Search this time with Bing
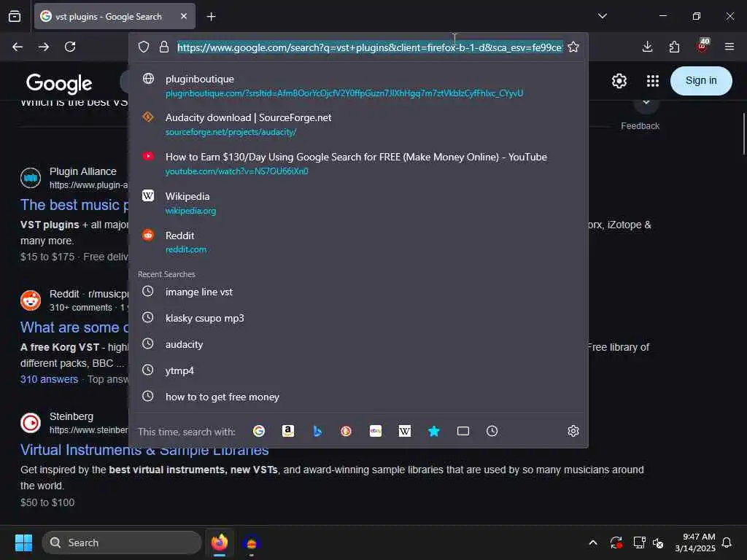 coord(317,431)
